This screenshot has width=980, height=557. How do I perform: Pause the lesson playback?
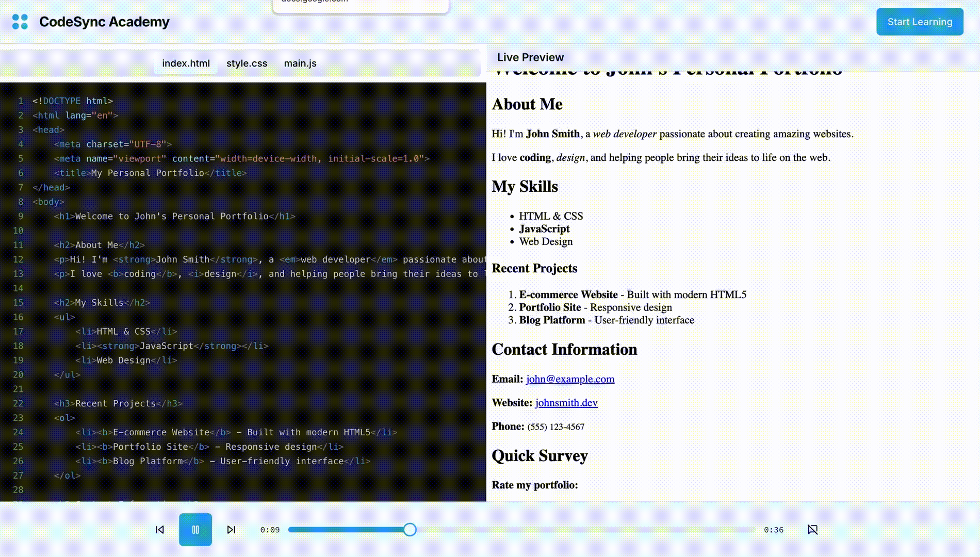click(x=195, y=530)
